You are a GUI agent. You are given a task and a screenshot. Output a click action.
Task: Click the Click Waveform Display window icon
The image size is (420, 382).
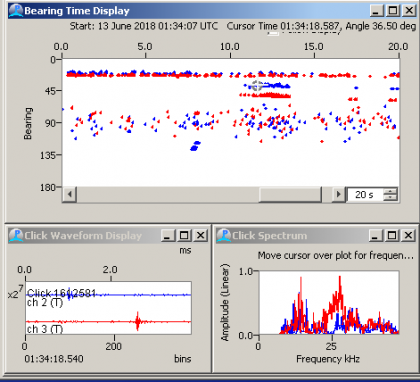click(x=16, y=235)
